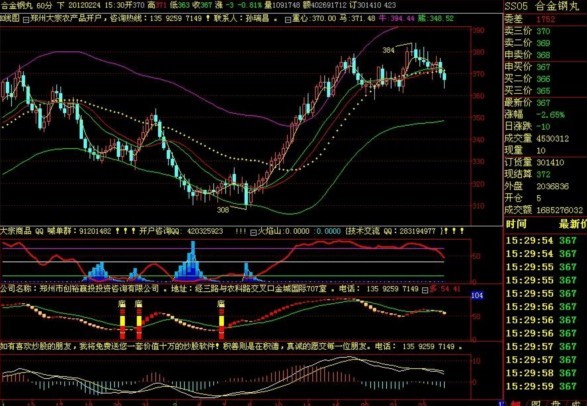Click the 时间 column header
Viewport: 587px width, 406px height.
(516, 225)
